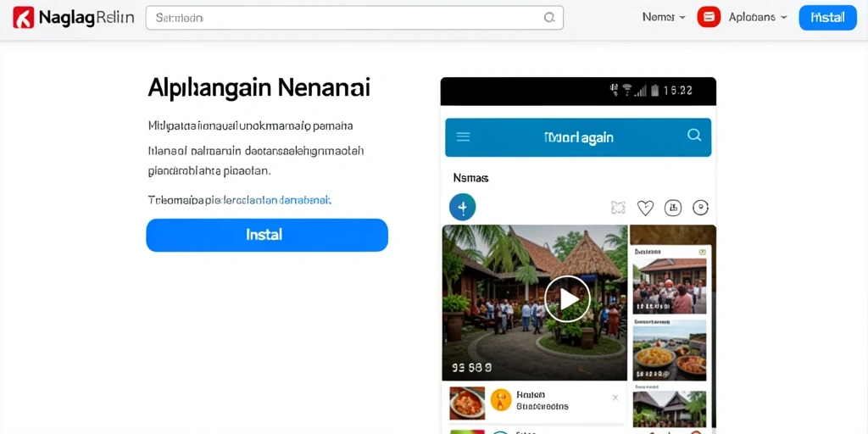The image size is (868, 434).
Task: Tap the search icon in the phone's blue bar
Action: point(693,135)
